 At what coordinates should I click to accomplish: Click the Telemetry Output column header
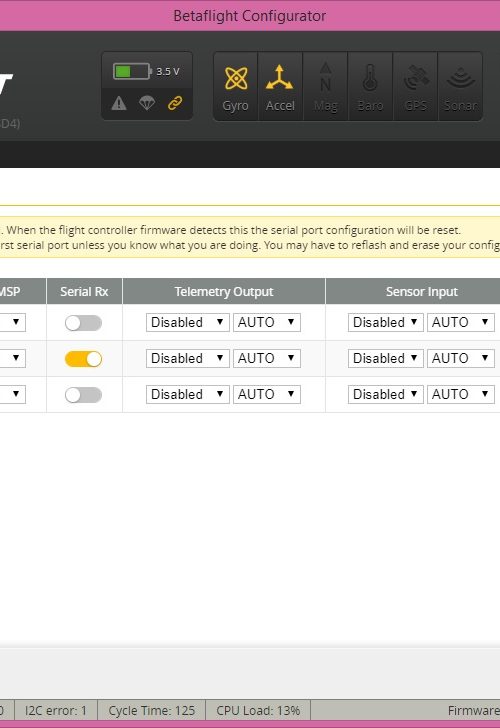click(x=224, y=292)
